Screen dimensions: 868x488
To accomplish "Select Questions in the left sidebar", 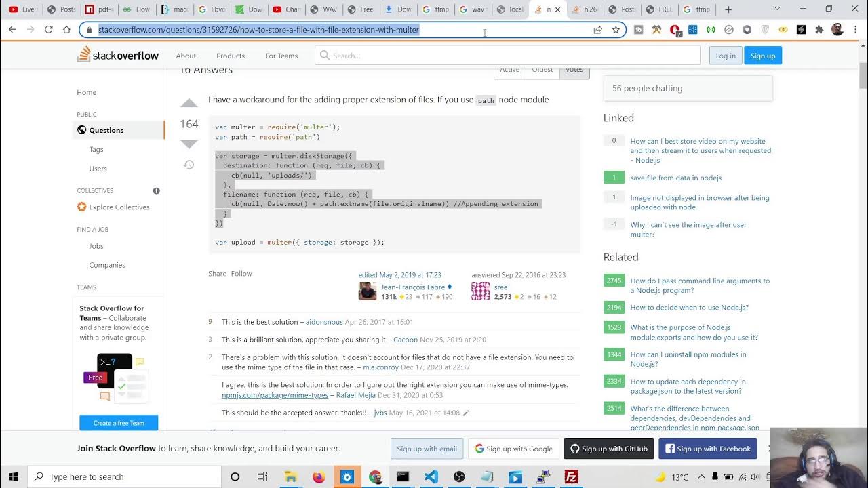I will coord(106,130).
